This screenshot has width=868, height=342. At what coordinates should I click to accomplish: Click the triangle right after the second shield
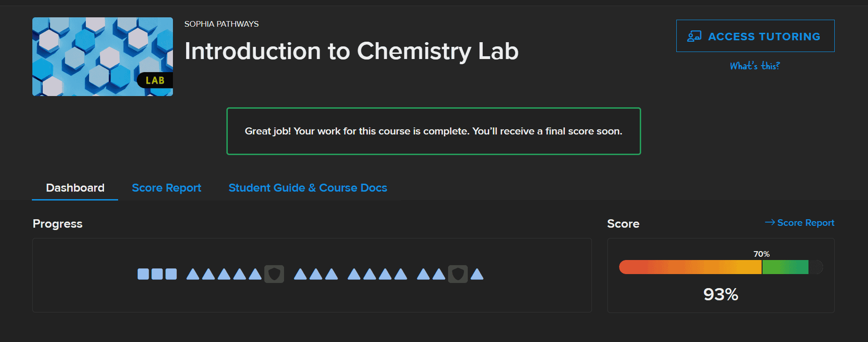click(476, 274)
